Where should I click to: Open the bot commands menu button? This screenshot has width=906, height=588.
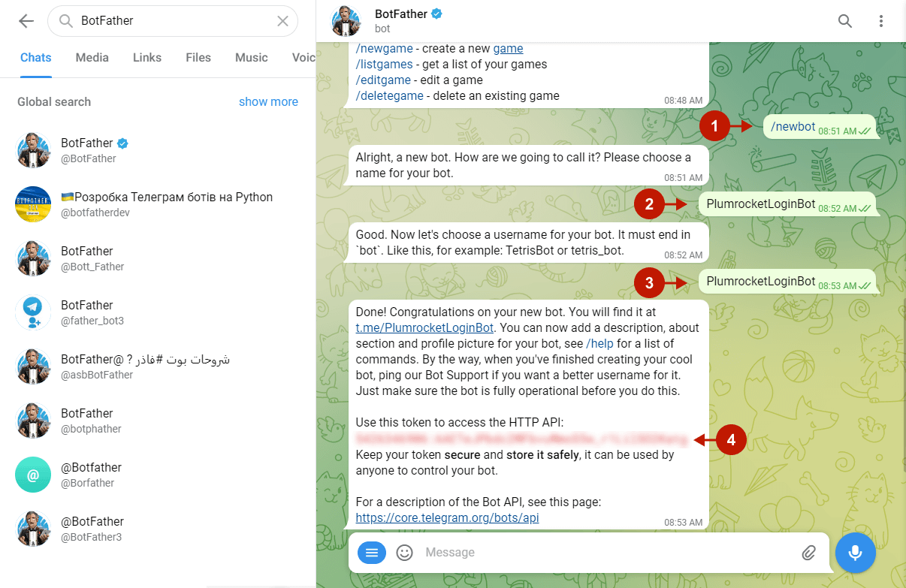point(371,553)
